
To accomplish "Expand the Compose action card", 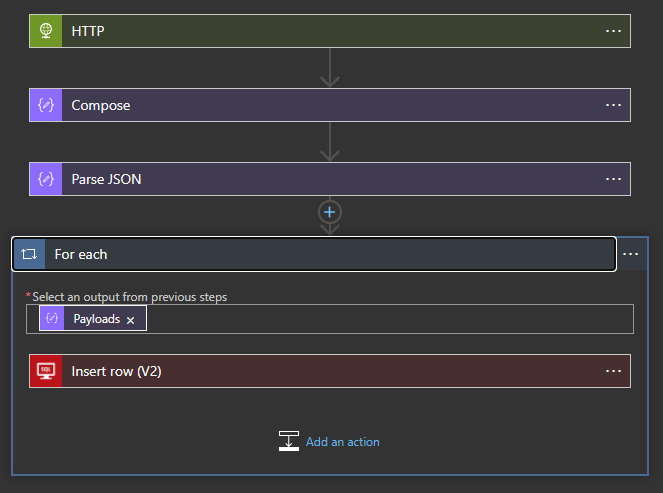I will point(330,105).
